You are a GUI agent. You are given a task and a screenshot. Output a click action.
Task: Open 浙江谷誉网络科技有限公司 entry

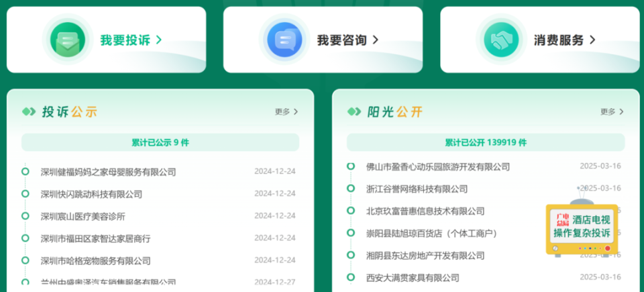417,189
